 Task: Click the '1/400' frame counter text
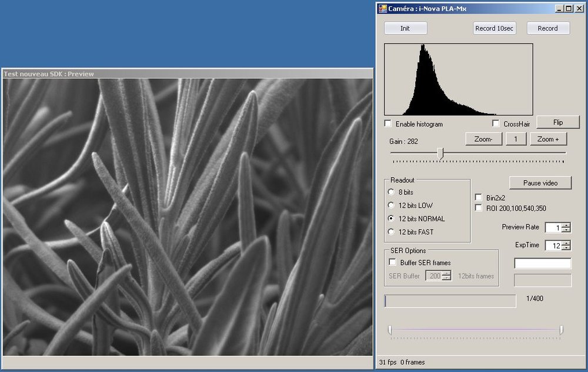click(x=534, y=298)
